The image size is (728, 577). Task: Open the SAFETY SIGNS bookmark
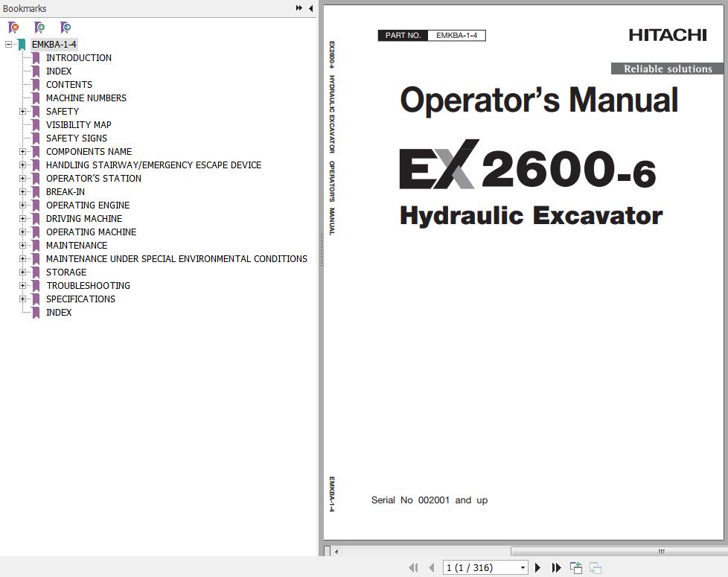pos(77,138)
